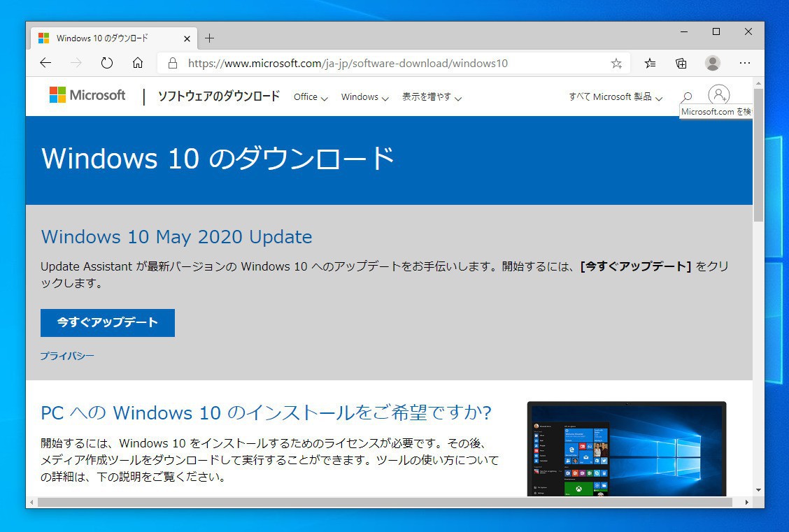789x532 pixels.
Task: Open the Collections icon in toolbar
Action: tap(681, 64)
